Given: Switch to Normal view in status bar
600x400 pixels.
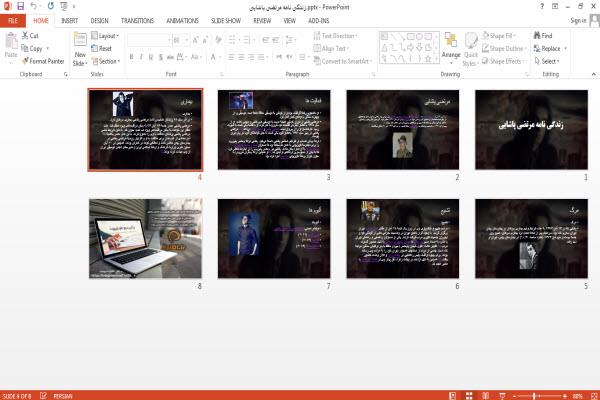Looking at the screenshot, I should pyautogui.click(x=453, y=396).
